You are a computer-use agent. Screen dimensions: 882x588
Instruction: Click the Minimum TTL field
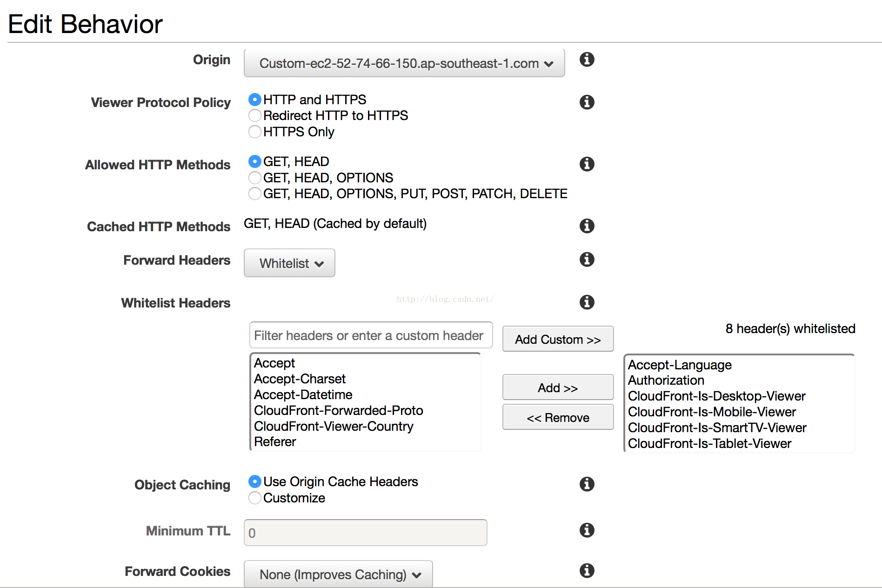(365, 533)
